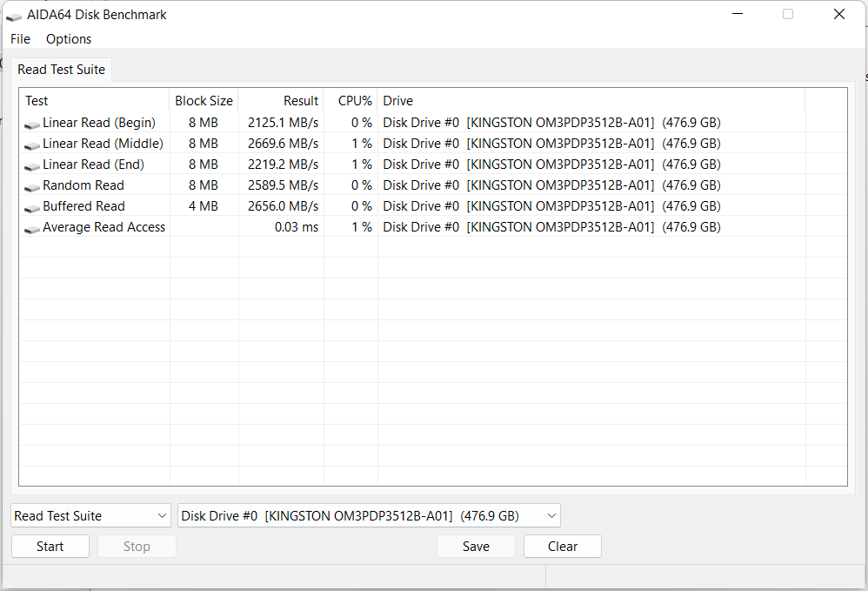Select the Read Test Suite tab
This screenshot has height=591, width=868.
click(x=62, y=70)
